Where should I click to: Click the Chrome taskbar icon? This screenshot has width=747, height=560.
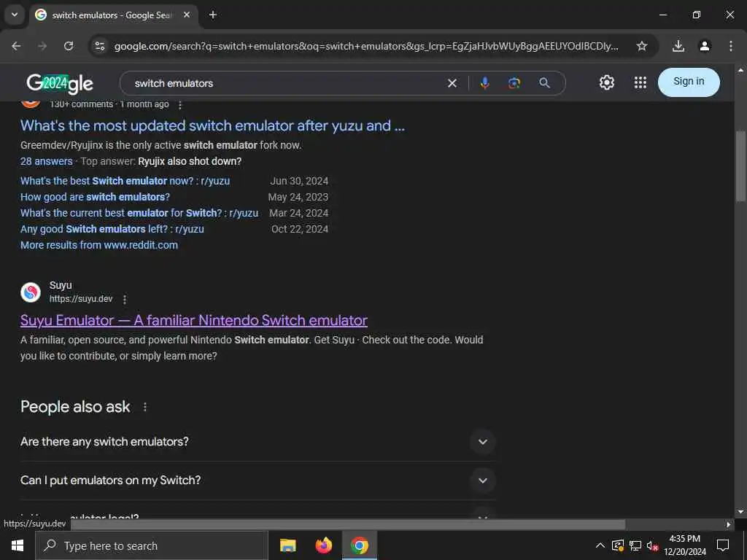pyautogui.click(x=360, y=545)
